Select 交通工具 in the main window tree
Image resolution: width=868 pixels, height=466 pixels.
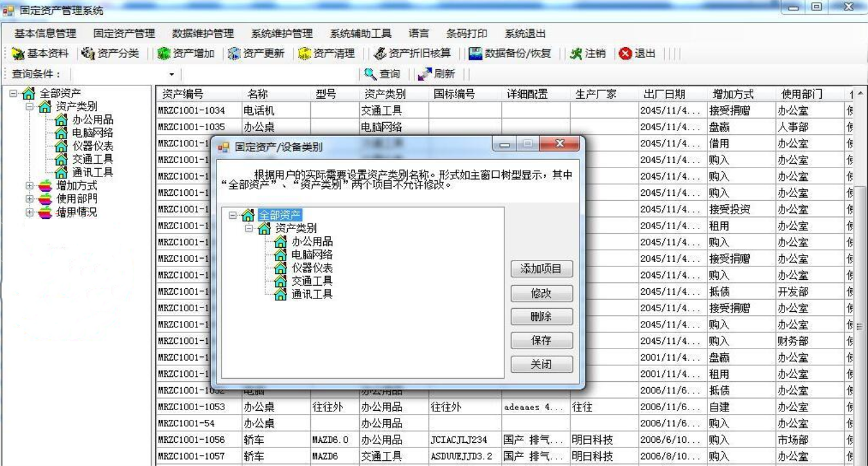(x=93, y=159)
